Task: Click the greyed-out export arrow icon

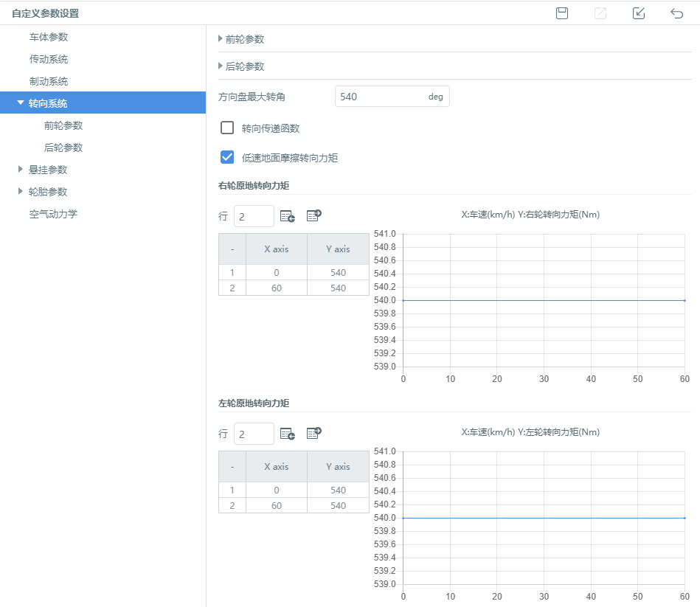Action: [x=600, y=13]
